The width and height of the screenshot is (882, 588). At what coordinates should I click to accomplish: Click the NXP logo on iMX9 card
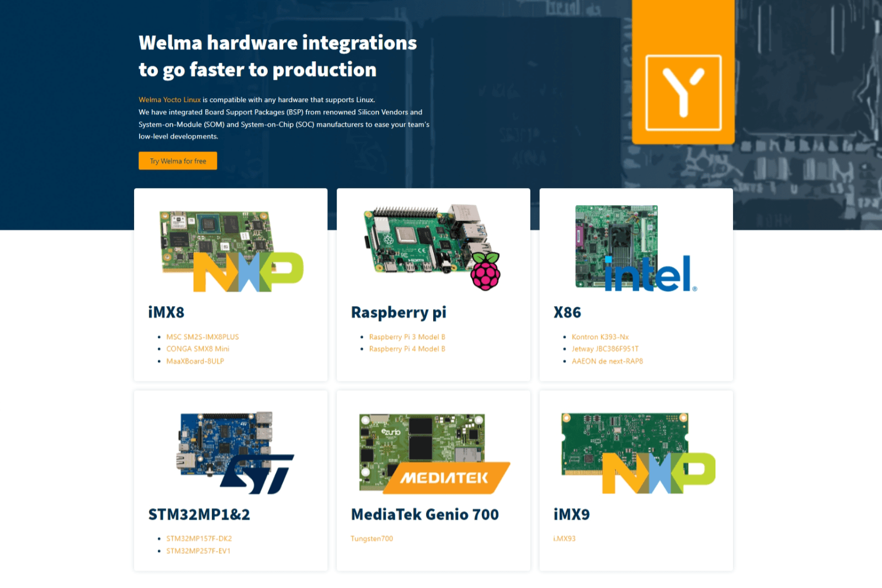[x=658, y=473]
